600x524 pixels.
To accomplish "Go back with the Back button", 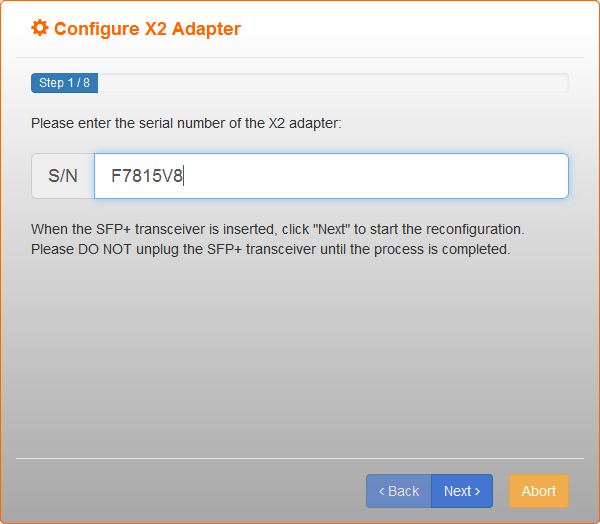I will [399, 491].
